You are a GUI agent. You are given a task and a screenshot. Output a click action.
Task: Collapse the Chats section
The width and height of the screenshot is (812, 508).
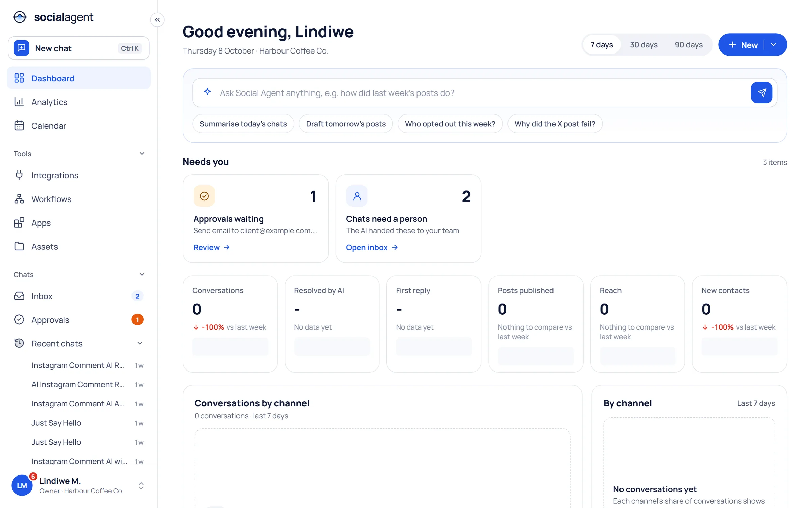click(142, 274)
